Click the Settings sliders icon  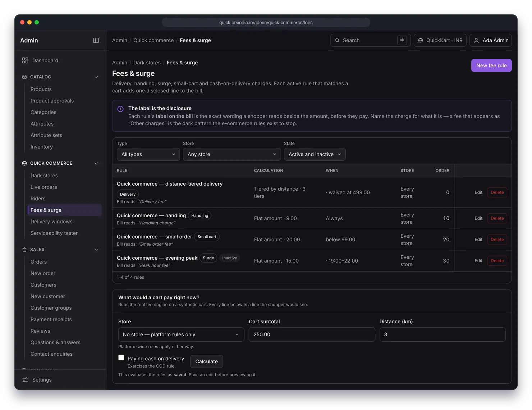click(x=25, y=380)
